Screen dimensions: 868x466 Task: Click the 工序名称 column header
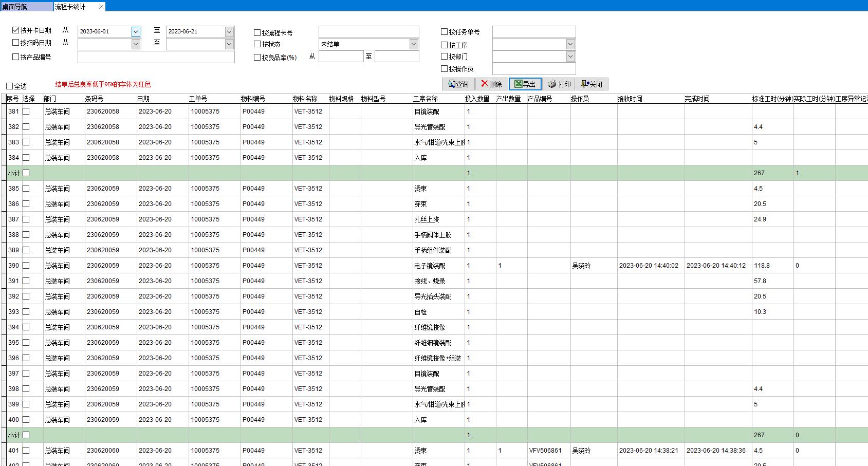coord(426,99)
